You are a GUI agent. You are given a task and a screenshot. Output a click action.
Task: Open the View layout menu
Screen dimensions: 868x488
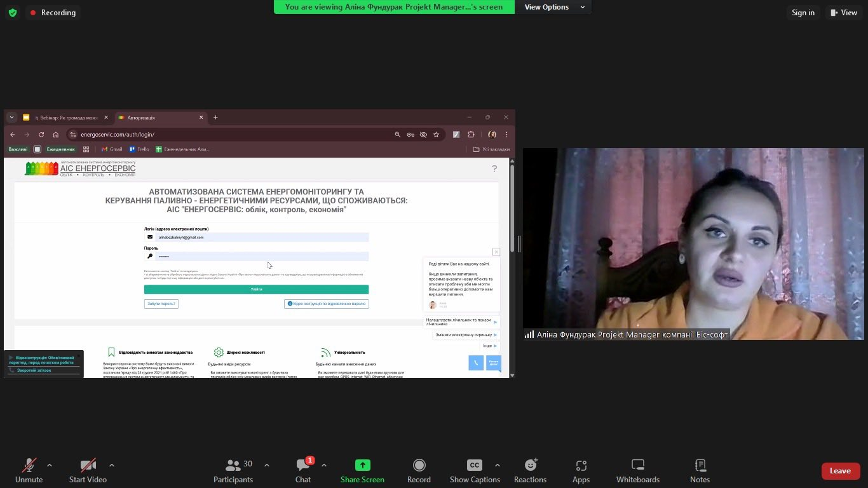(843, 13)
